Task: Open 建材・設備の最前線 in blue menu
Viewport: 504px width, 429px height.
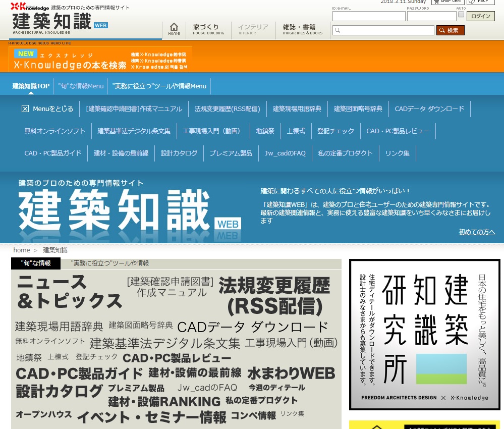Action: 121,153
